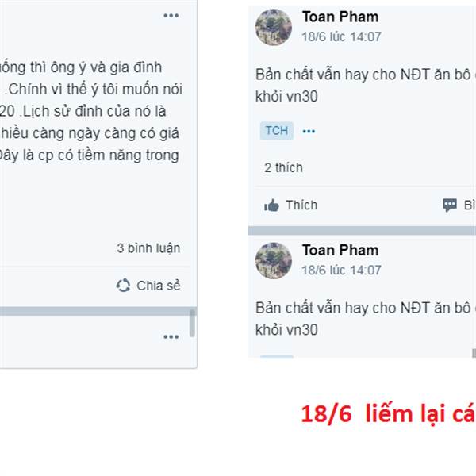Open Toan Pham profile name in second post
Image resolution: width=476 pixels, height=476 pixels.
pyautogui.click(x=340, y=250)
